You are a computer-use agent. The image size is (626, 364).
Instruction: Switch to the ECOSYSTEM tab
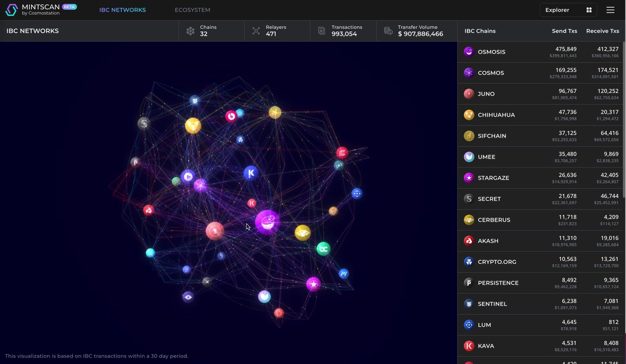pos(192,10)
